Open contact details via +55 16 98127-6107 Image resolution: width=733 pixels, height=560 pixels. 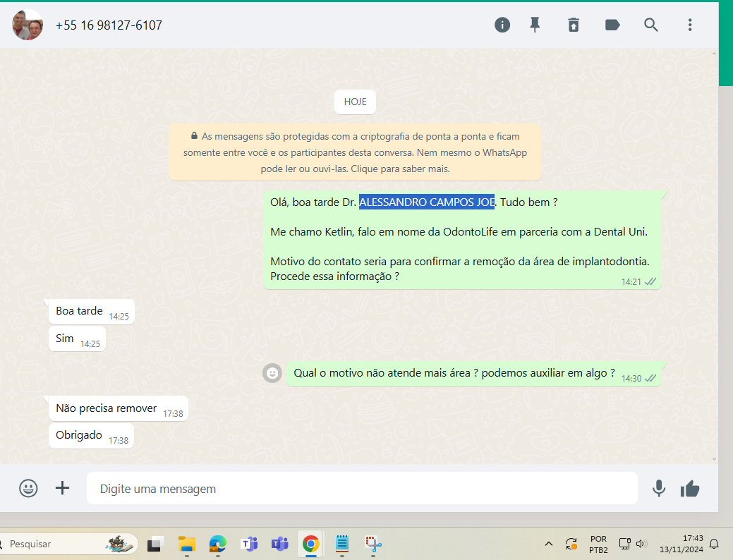[109, 25]
